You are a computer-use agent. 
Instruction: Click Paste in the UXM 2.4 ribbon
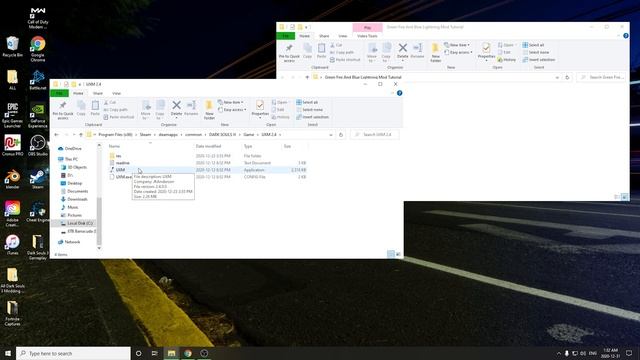point(95,108)
